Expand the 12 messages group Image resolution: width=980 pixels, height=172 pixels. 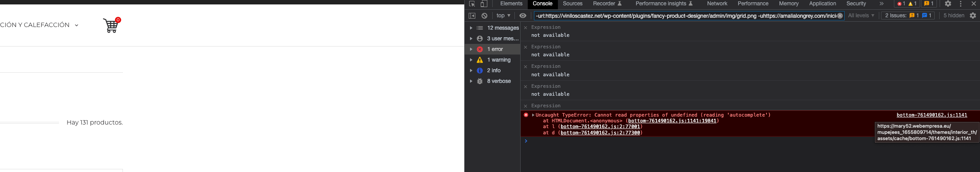click(x=471, y=28)
